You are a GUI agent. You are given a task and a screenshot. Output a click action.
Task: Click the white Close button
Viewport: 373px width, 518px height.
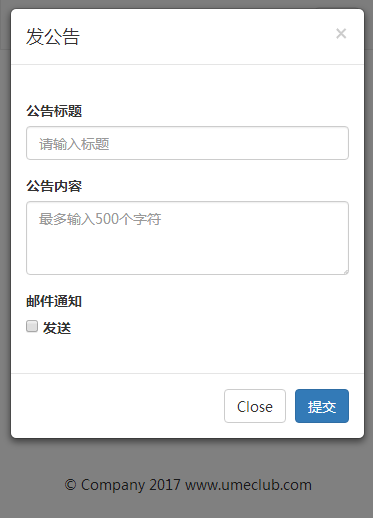pos(255,406)
